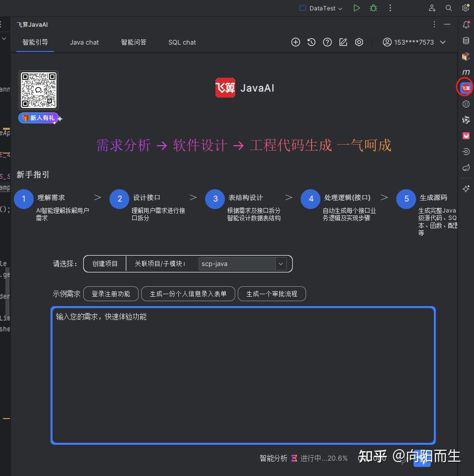Start debugging with the bug icon

pyautogui.click(x=373, y=8)
